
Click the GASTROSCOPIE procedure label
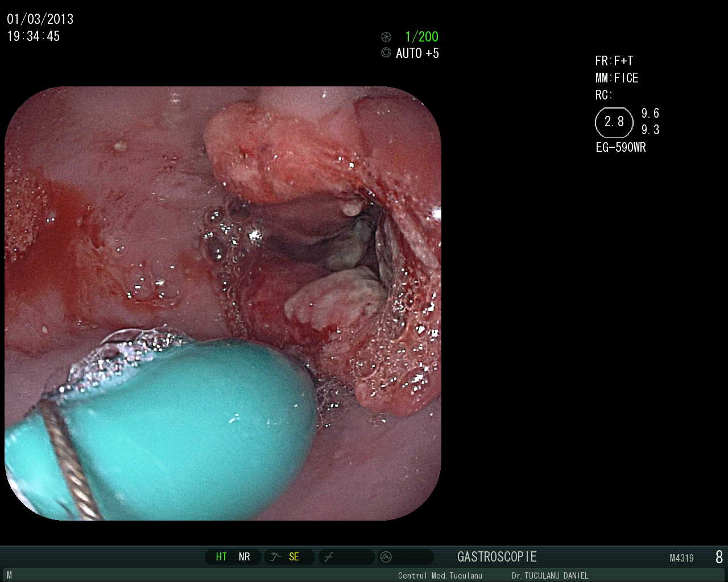[497, 557]
